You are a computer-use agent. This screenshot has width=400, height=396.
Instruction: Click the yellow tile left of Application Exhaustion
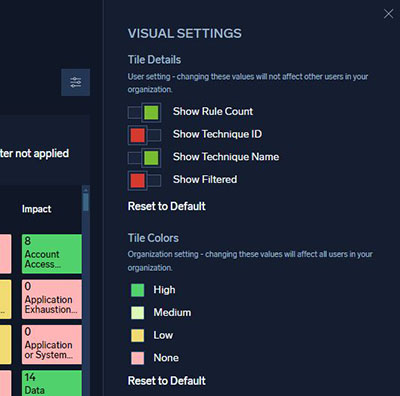[5, 299]
